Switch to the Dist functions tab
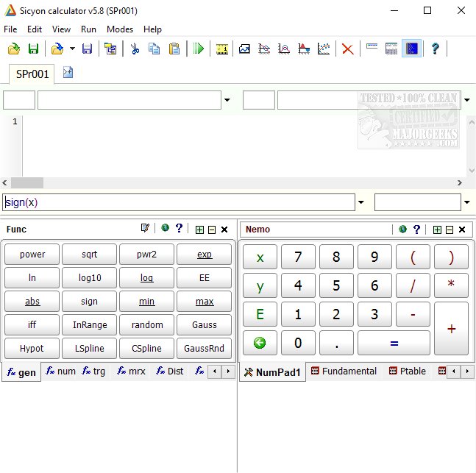Image resolution: width=476 pixels, height=473 pixels. point(170,371)
